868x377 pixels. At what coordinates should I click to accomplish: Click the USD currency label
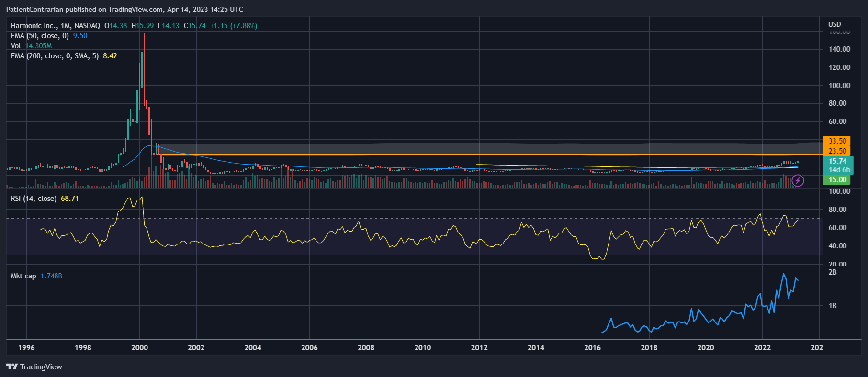(834, 24)
